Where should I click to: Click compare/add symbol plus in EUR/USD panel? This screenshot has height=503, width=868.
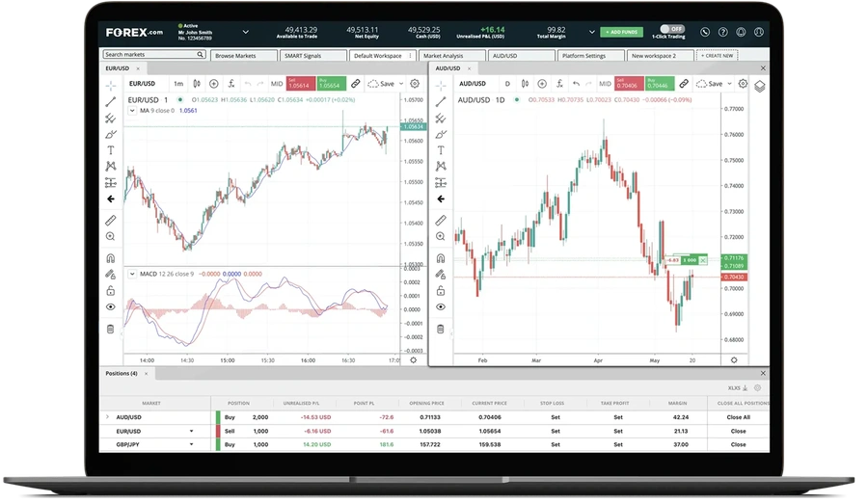[214, 84]
